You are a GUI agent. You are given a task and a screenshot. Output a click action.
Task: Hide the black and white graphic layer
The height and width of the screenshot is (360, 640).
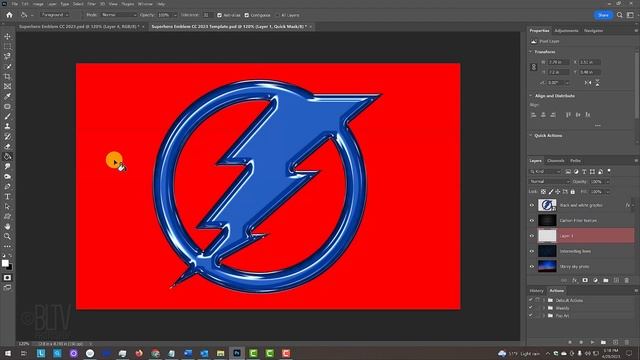pyautogui.click(x=532, y=205)
